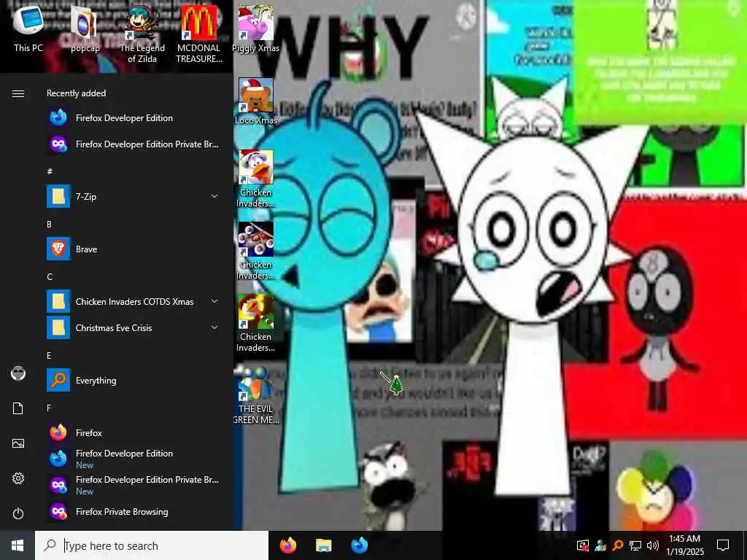This screenshot has width=747, height=560.
Task: Open Everything search tray icon
Action: [x=618, y=545]
